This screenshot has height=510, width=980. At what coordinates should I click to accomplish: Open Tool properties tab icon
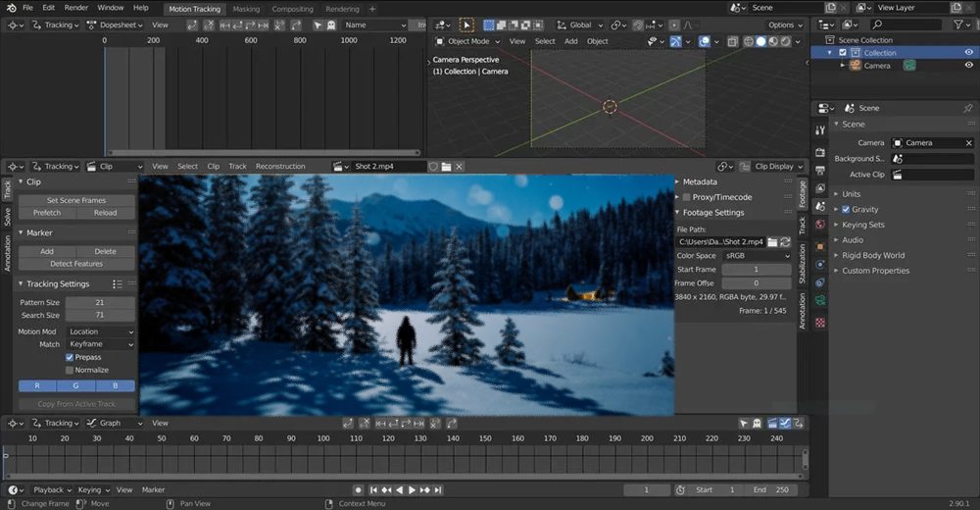tap(820, 130)
